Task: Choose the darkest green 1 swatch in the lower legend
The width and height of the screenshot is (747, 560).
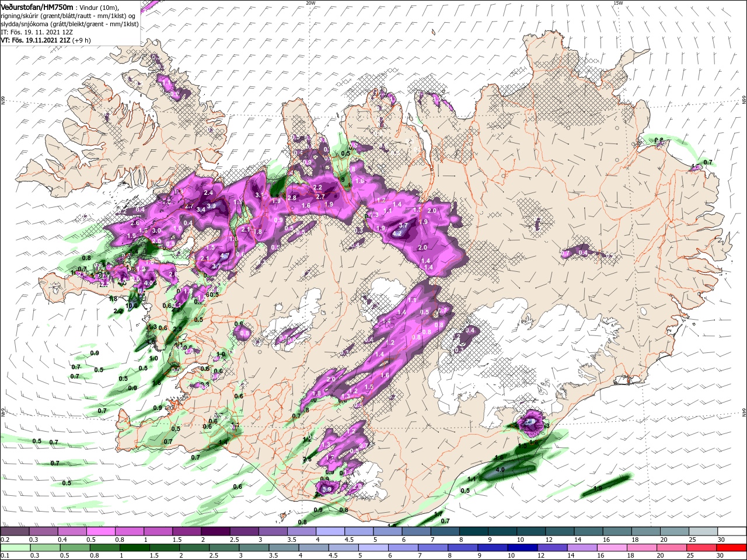Action: [x=134, y=548]
